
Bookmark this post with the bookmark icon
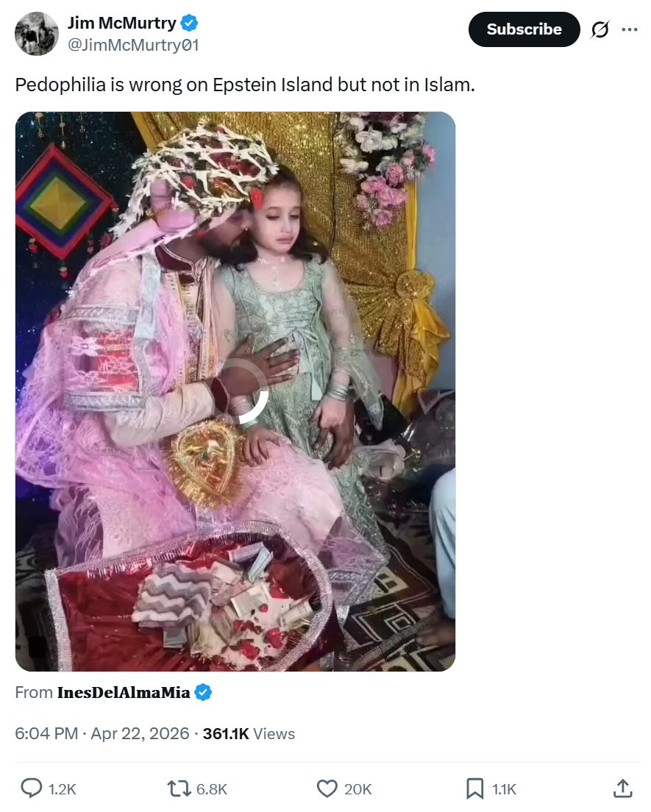[x=475, y=788]
